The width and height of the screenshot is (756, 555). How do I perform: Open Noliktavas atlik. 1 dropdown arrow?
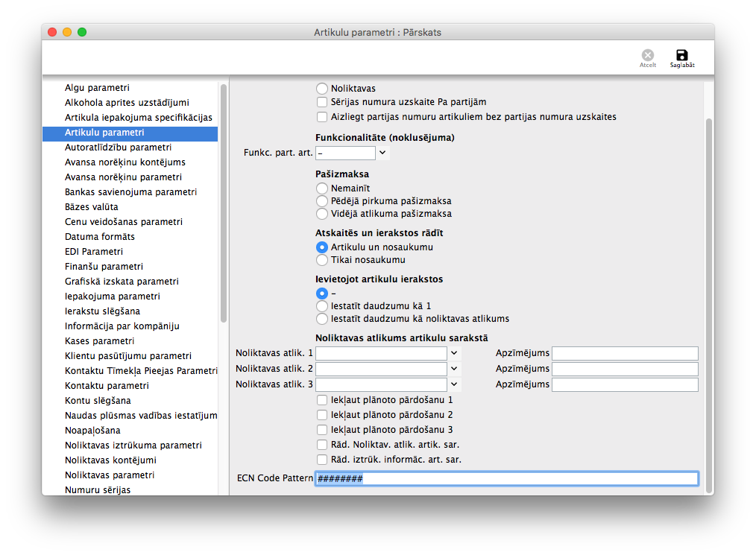point(454,353)
